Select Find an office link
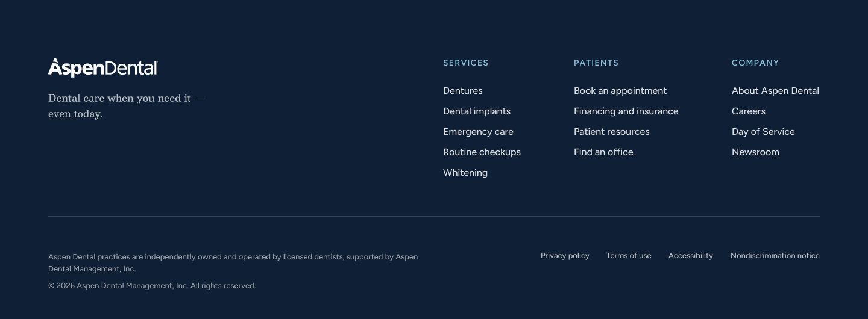Image resolution: width=868 pixels, height=319 pixels. tap(603, 152)
